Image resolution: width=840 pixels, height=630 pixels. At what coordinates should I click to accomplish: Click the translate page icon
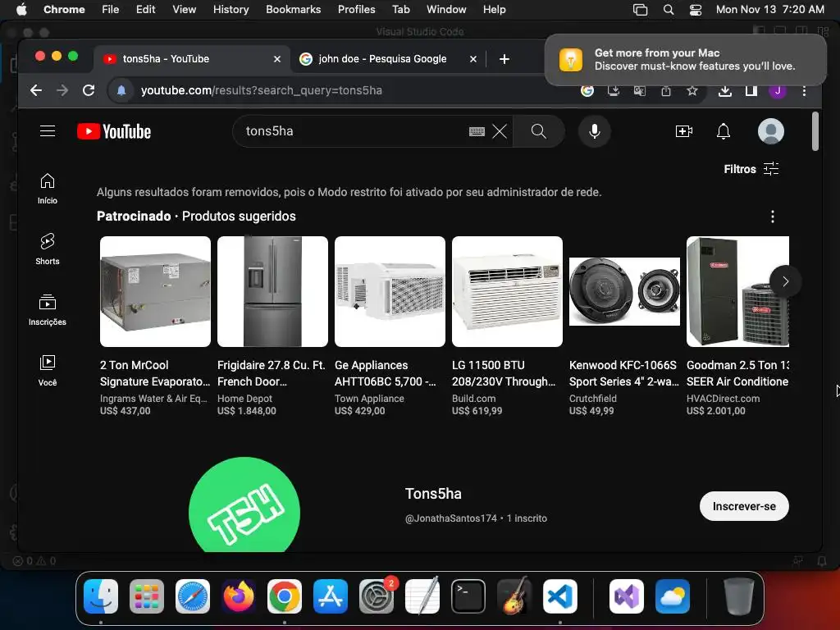(x=640, y=90)
